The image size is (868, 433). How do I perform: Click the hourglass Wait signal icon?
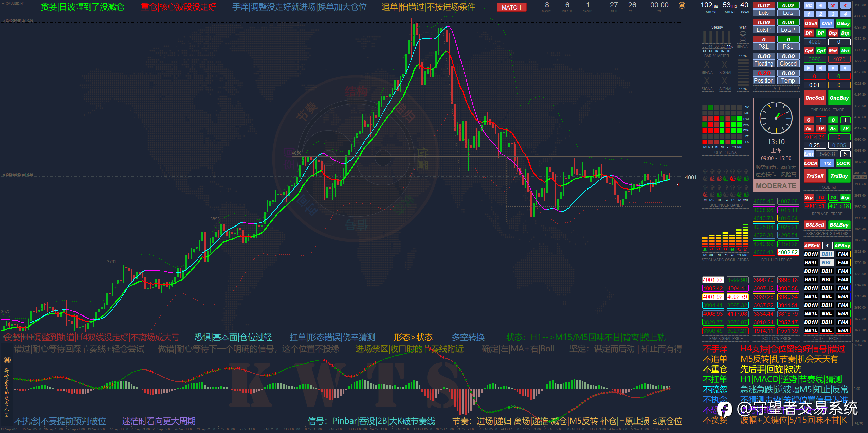tap(743, 37)
